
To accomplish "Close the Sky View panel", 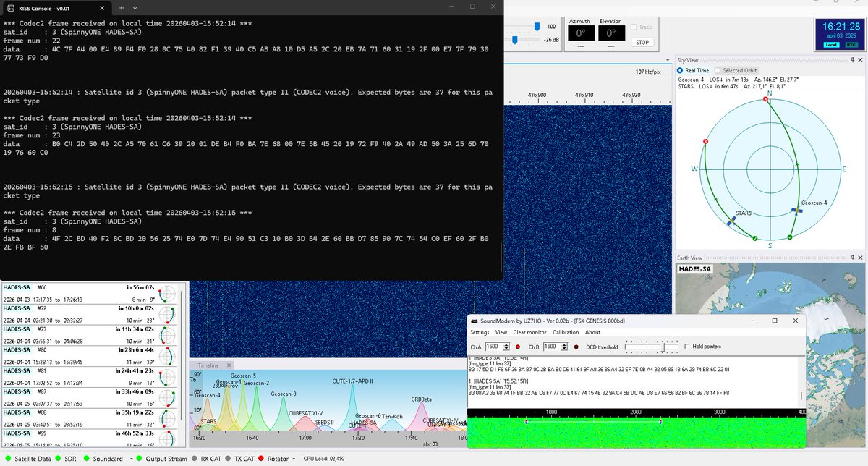I will click(861, 59).
